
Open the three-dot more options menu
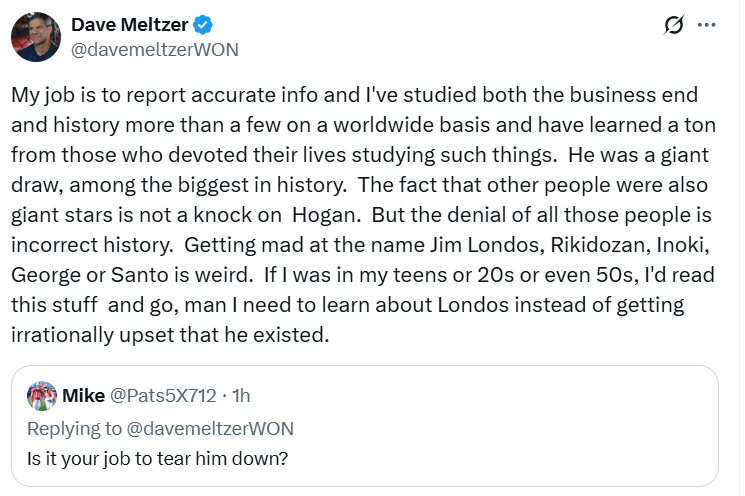click(x=707, y=26)
